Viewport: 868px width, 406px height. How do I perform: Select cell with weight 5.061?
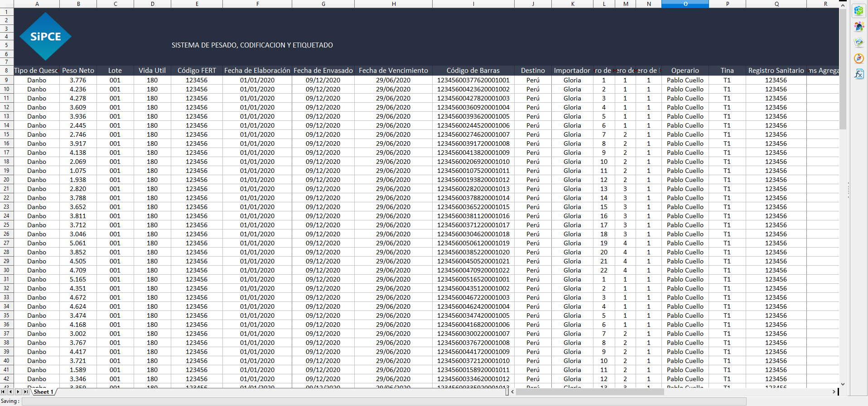click(78, 243)
